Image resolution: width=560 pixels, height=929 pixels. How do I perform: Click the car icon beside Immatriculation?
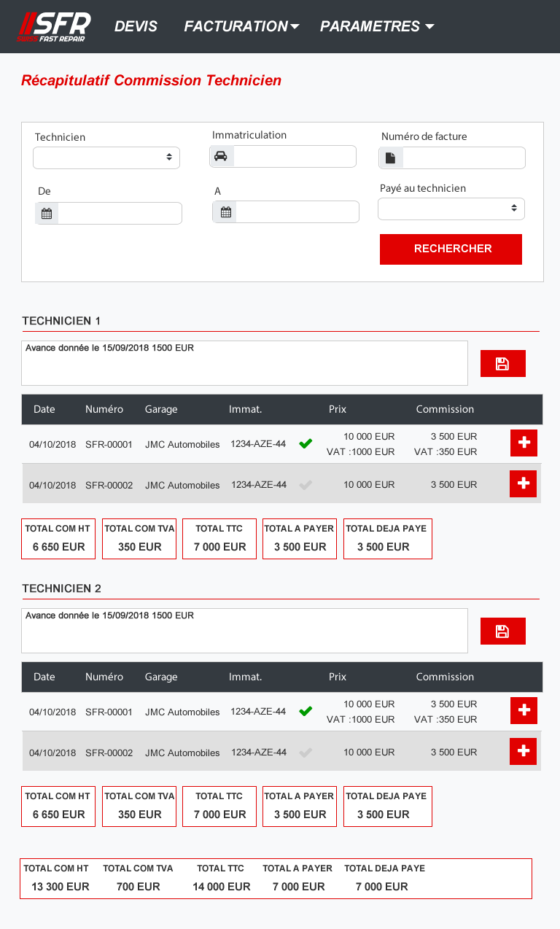(x=220, y=156)
